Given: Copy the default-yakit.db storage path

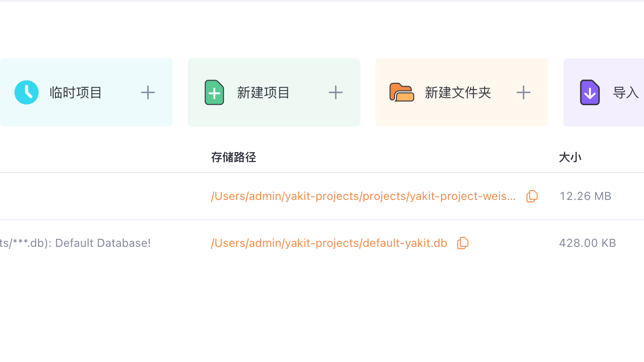Looking at the screenshot, I should tap(462, 243).
